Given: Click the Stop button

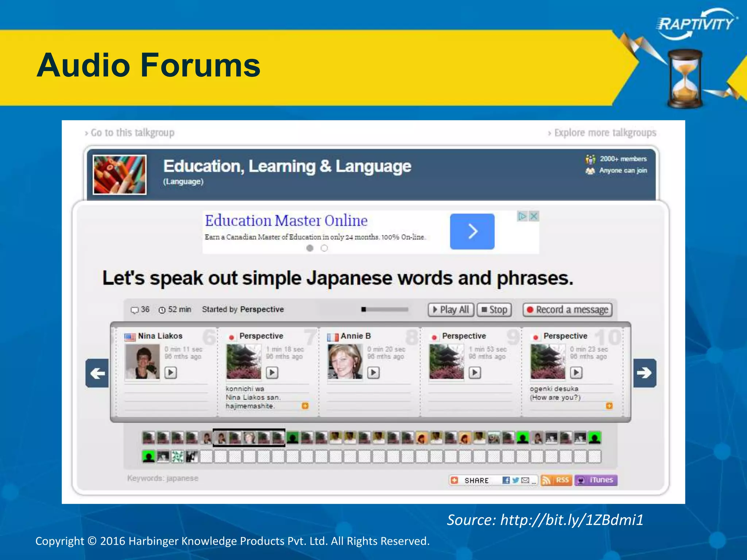Looking at the screenshot, I should (494, 310).
